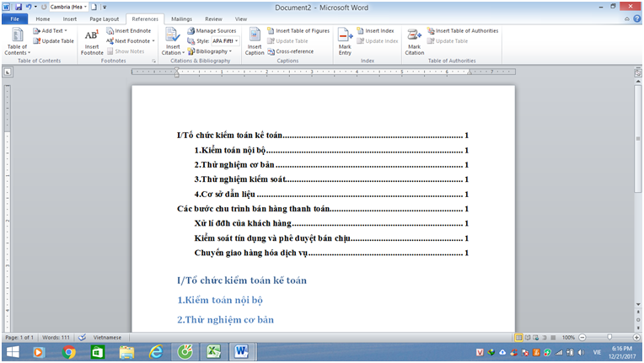The width and height of the screenshot is (644, 363).
Task: Open the Add Text dropdown
Action: click(x=52, y=30)
